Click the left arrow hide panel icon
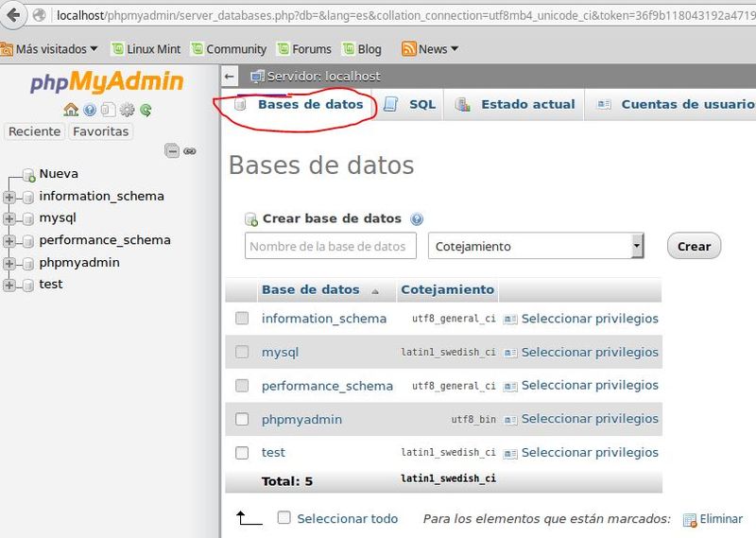 click(230, 77)
